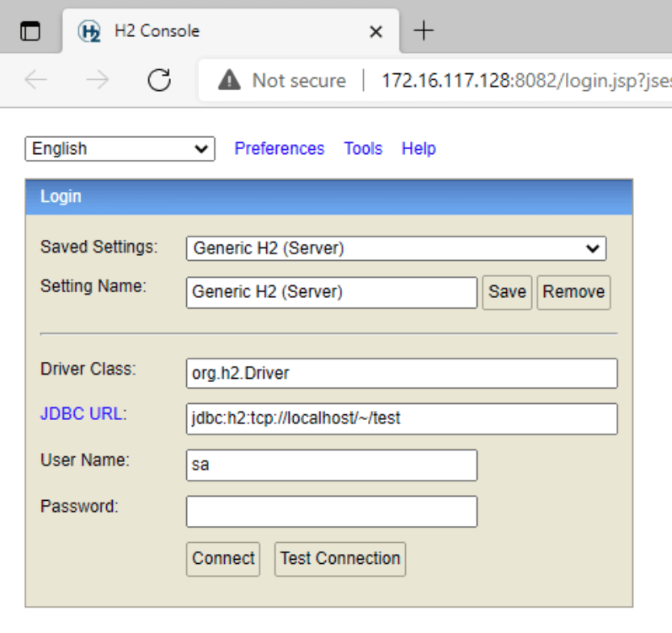Open the Help link
This screenshot has height=633, width=672.
419,149
